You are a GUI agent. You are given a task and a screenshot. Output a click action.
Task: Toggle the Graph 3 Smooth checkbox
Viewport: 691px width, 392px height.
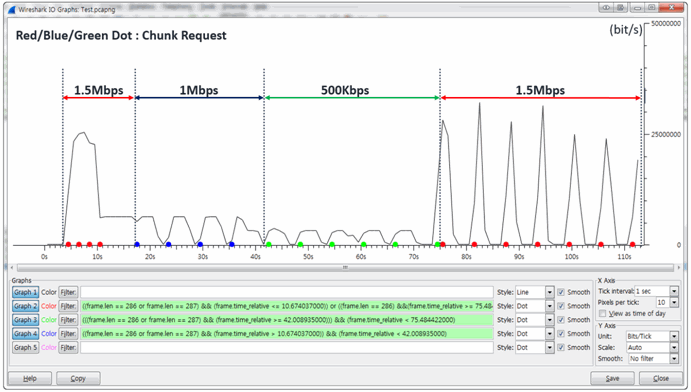click(561, 320)
